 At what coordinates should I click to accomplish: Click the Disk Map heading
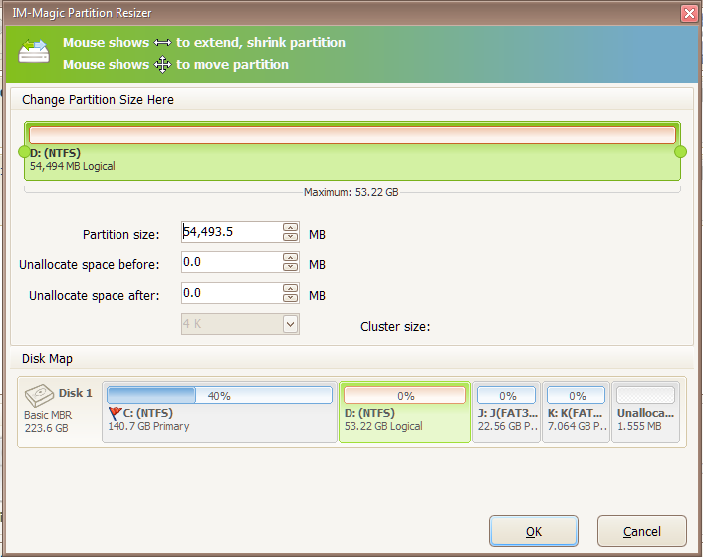pos(47,359)
